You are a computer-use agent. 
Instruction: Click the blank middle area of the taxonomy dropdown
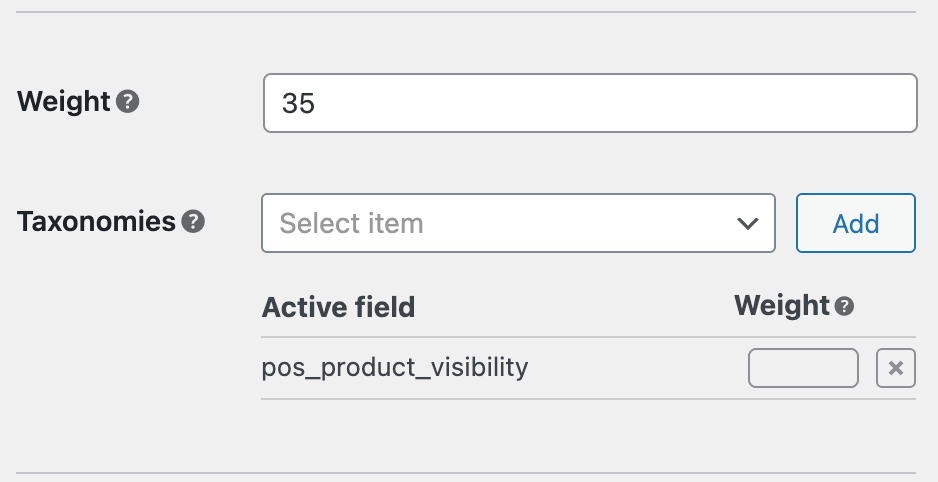pyautogui.click(x=580, y=223)
